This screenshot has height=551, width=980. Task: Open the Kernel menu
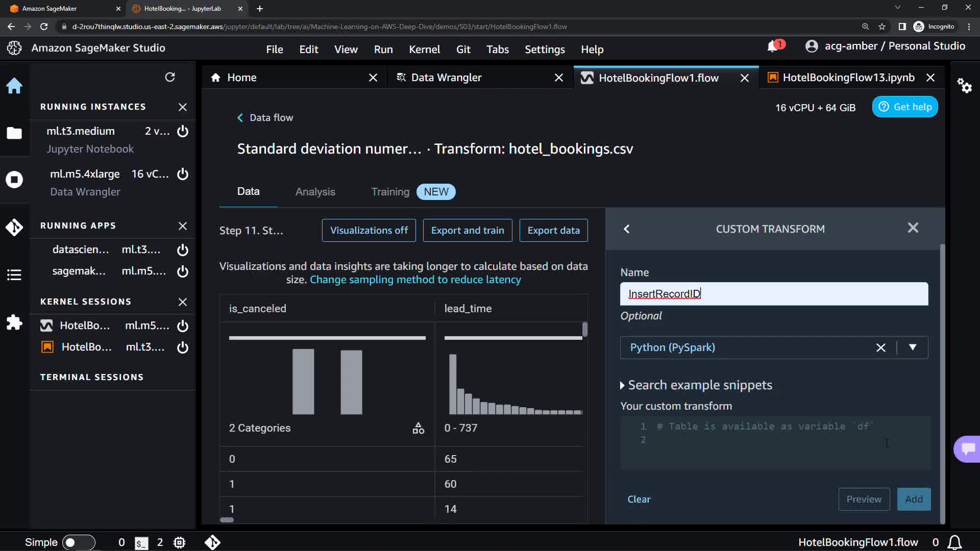(424, 49)
